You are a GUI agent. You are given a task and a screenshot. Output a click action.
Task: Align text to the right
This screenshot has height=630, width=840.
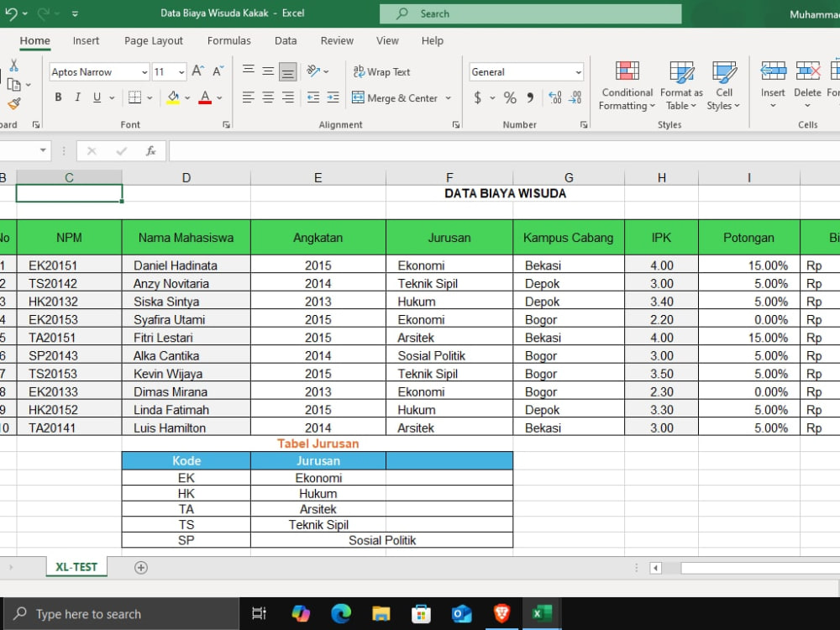point(287,97)
